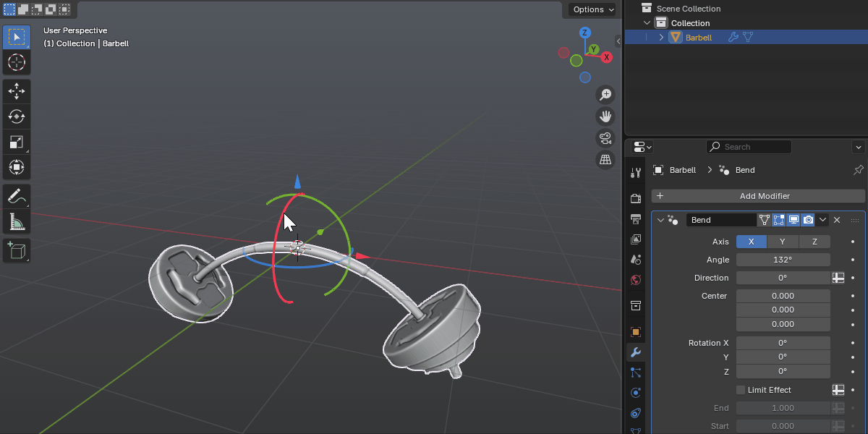Pick the Measure ruler tool
Screen dimensions: 868x434
16,221
